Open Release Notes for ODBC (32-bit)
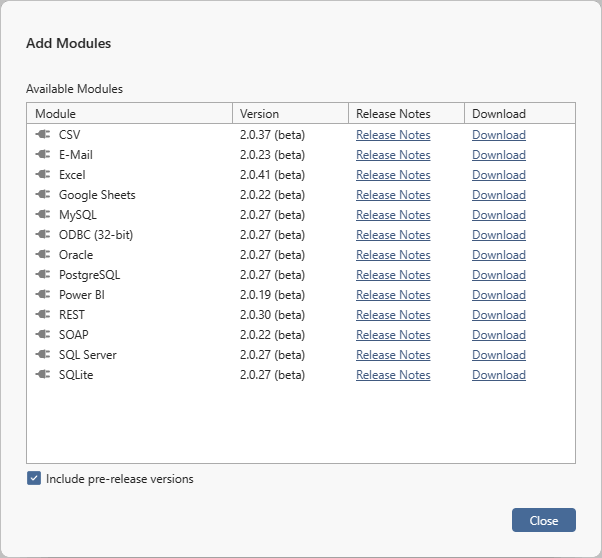The height and width of the screenshot is (558, 602). point(393,235)
